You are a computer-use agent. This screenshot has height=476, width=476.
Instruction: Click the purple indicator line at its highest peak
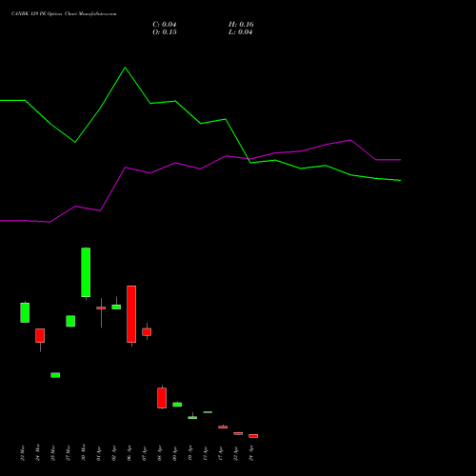click(x=350, y=140)
